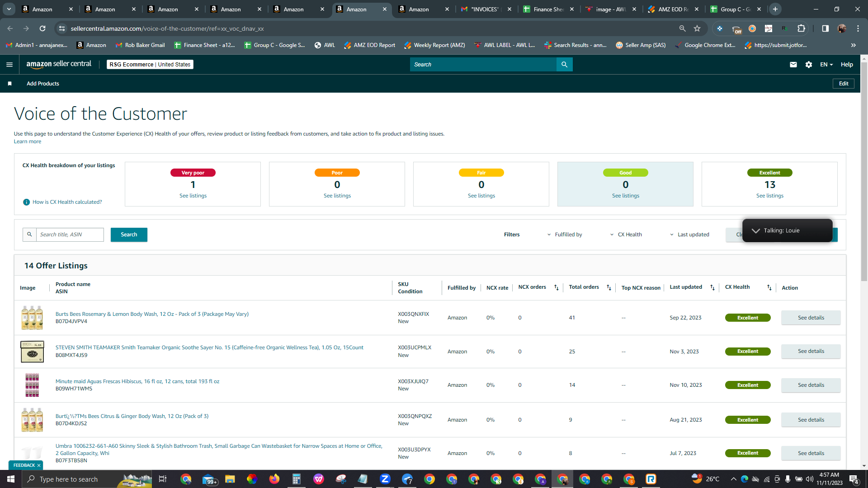Open the Windows notification center icon

point(854,479)
